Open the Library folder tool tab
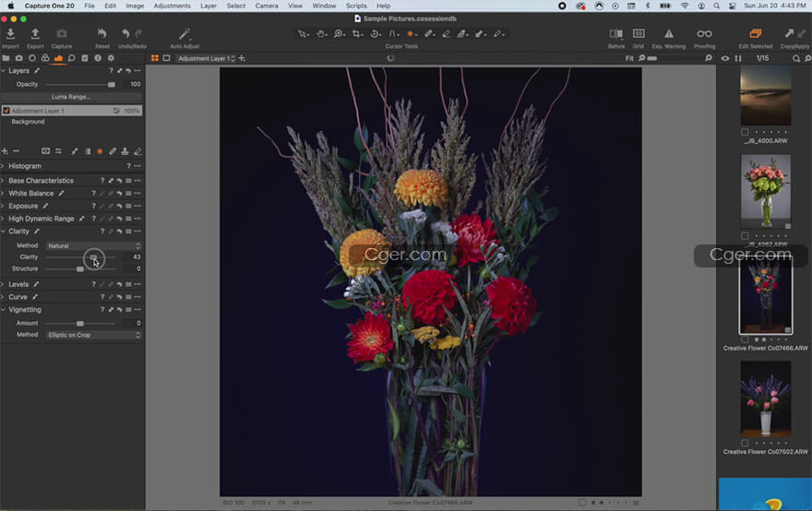Viewport: 812px width, 511px height. click(x=6, y=58)
